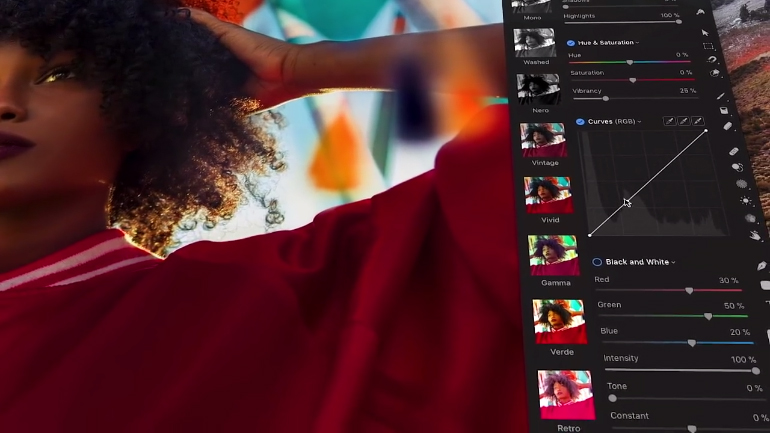Expand the Hue & Saturation options chevron

(x=637, y=43)
